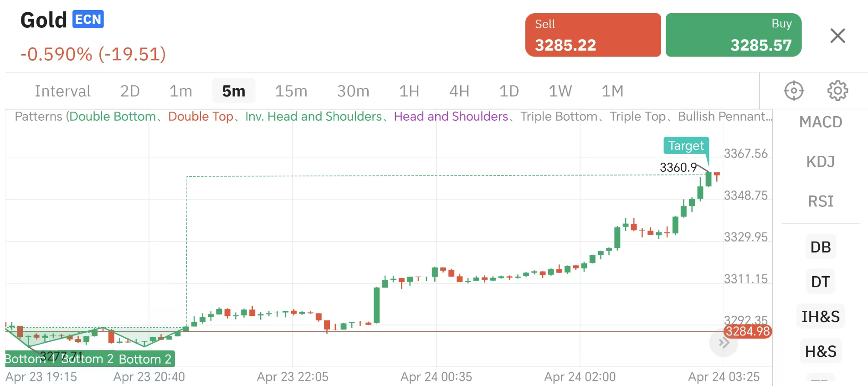Toggle the DT pattern indicator
The width and height of the screenshot is (868, 386).
(821, 282)
